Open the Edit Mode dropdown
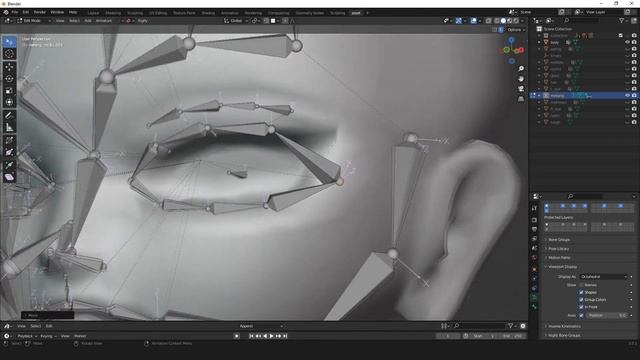Screen dimensions: 640x360 [x=33, y=20]
